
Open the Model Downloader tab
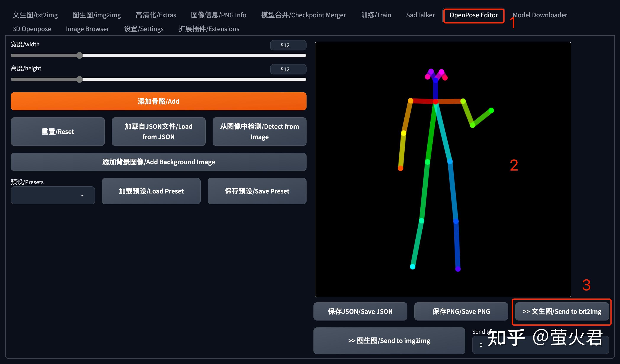(540, 15)
